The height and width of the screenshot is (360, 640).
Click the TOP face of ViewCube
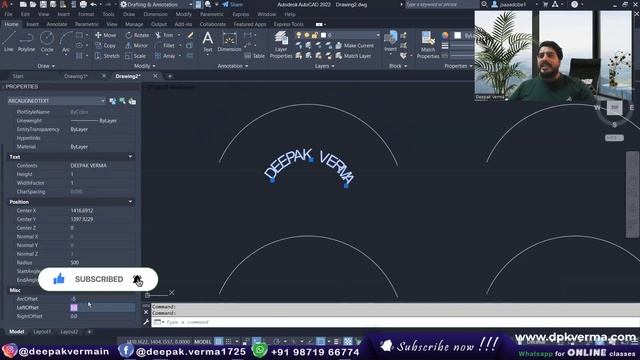[x=615, y=108]
